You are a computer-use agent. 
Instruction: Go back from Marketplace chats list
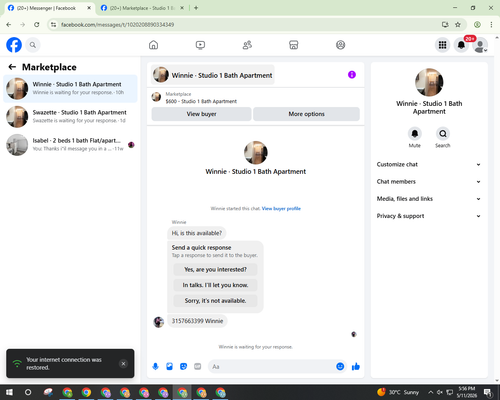coord(12,67)
